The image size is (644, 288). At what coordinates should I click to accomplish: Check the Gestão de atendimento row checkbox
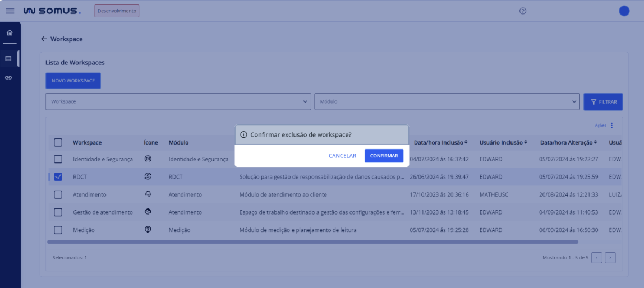(x=58, y=212)
